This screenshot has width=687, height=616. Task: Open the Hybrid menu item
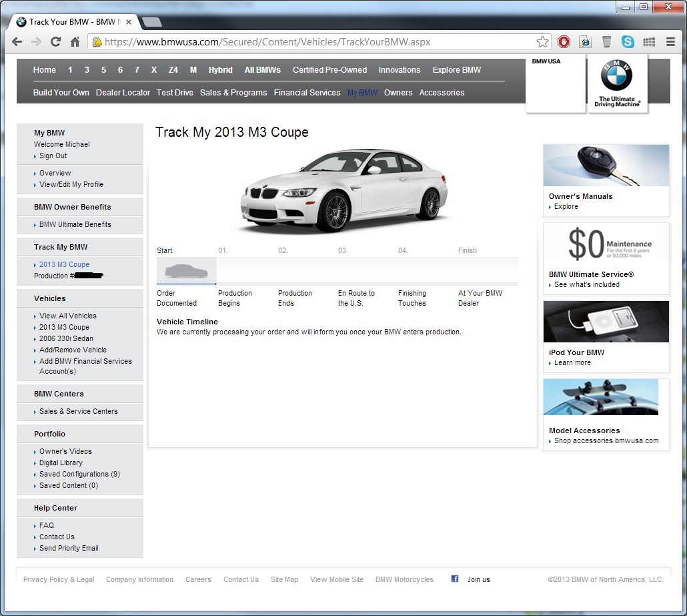(220, 69)
